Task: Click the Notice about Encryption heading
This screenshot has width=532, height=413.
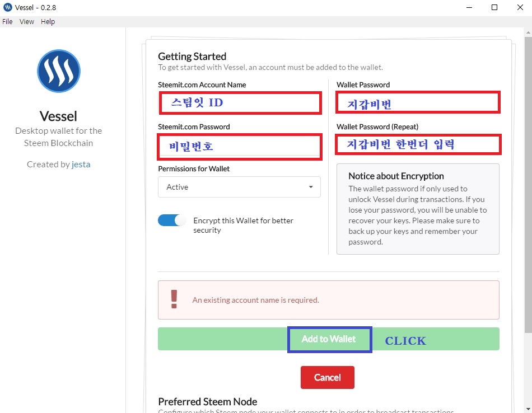Action: pos(396,176)
